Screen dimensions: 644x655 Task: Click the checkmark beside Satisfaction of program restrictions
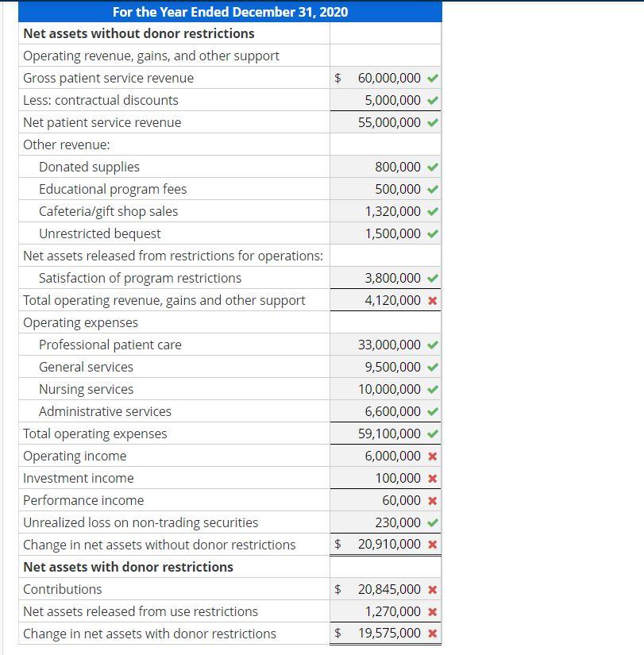434,278
